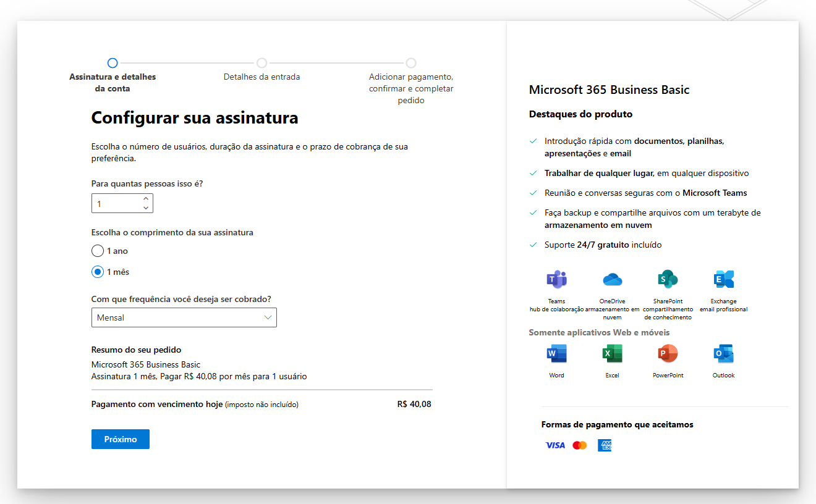Click the Microsoft Teams icon
The height and width of the screenshot is (504, 816).
tap(556, 279)
